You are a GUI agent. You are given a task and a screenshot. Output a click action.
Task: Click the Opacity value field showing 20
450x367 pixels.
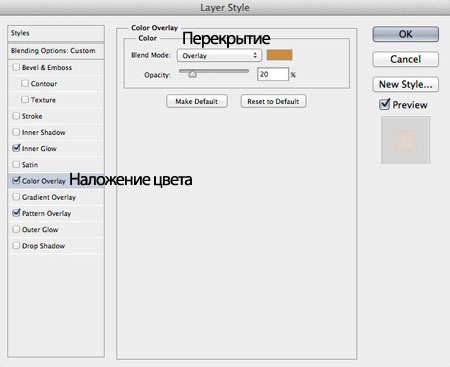[x=273, y=74]
